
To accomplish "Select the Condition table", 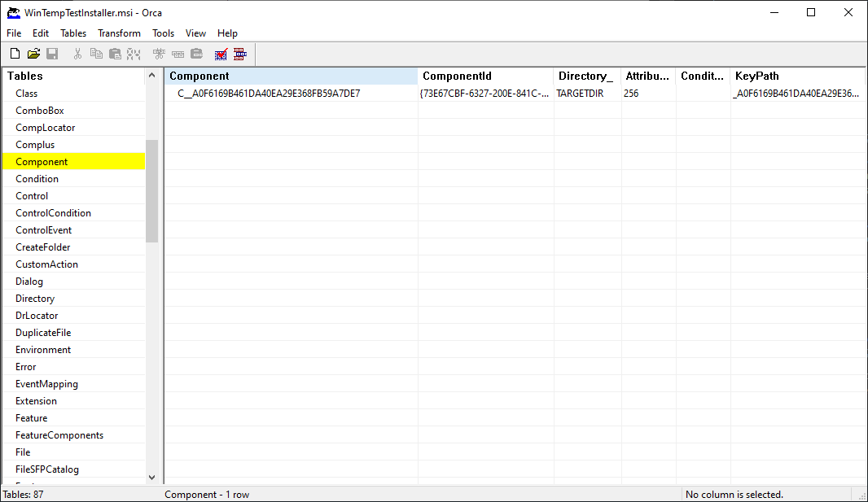I will pyautogui.click(x=73, y=179).
